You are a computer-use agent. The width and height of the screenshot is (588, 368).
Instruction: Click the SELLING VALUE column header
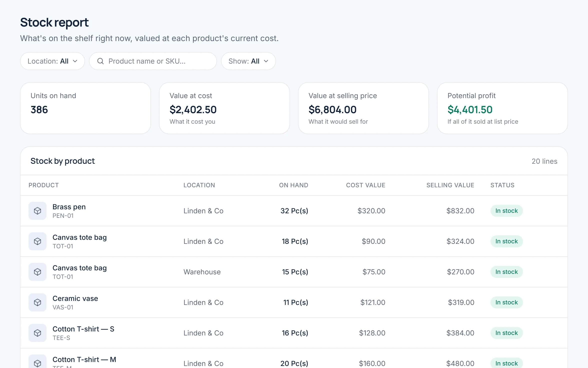click(x=450, y=185)
